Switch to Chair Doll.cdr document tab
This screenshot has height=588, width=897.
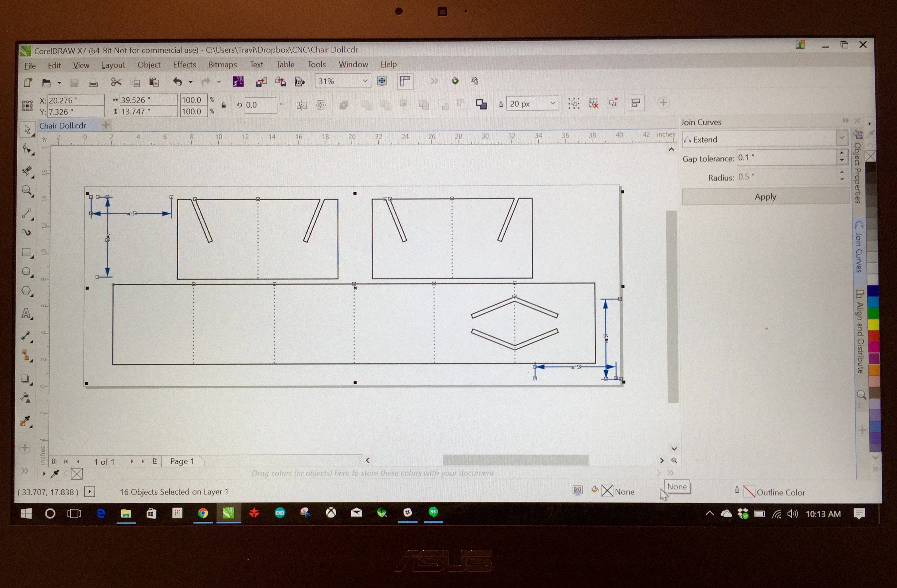[63, 126]
